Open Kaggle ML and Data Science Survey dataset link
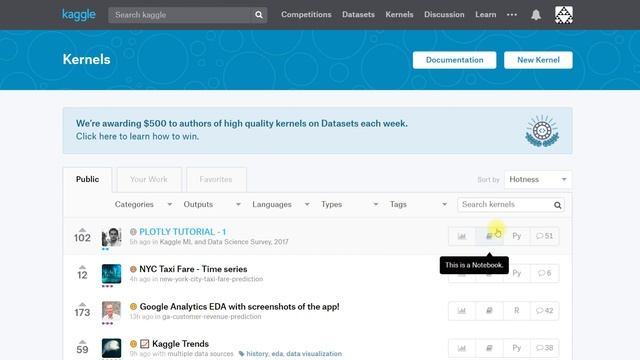 pyautogui.click(x=224, y=242)
